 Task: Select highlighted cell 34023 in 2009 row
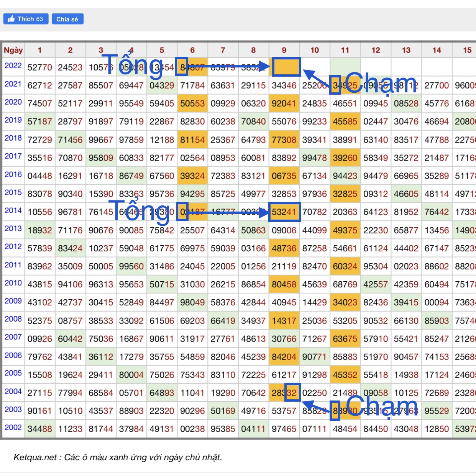(x=345, y=302)
